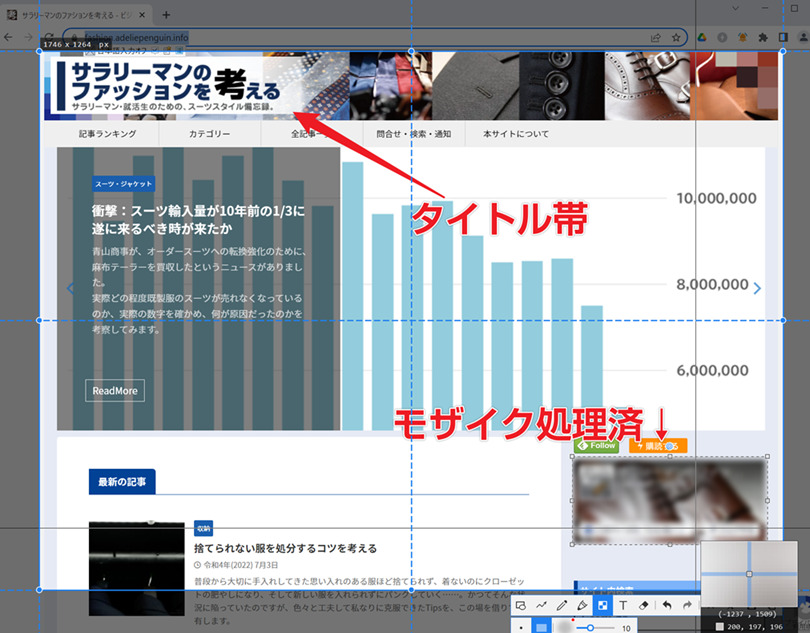Click the ReadMore button

pos(115,390)
